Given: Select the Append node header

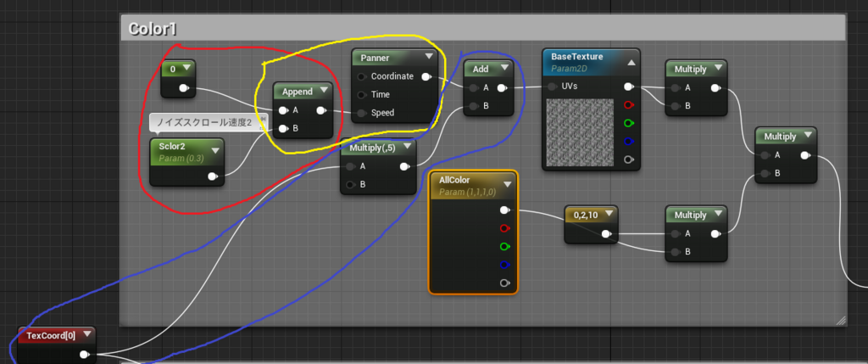Looking at the screenshot, I should [x=303, y=92].
